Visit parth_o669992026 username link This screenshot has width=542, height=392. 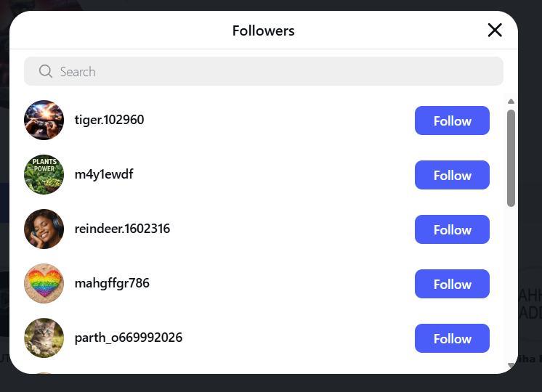[128, 338]
